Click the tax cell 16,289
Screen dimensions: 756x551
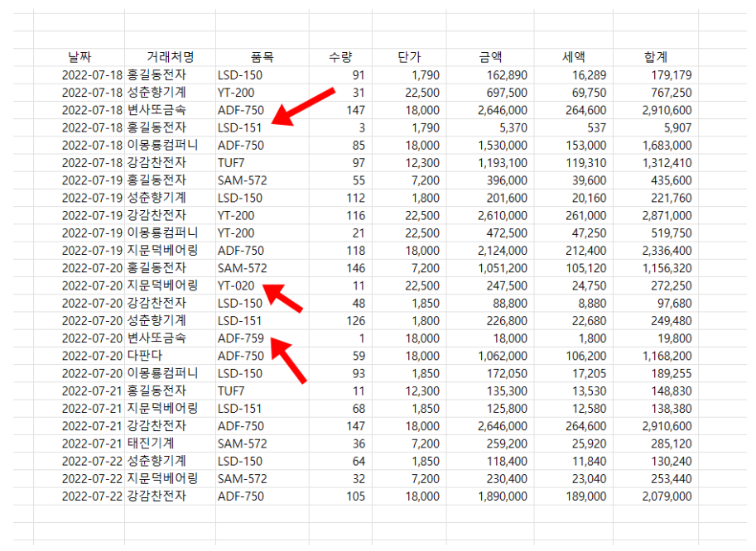573,75
